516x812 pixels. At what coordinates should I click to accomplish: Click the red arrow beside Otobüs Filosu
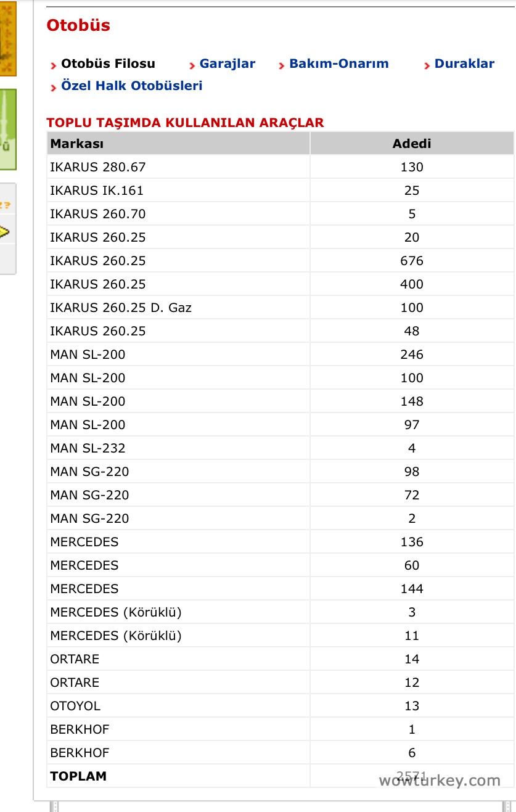(54, 65)
